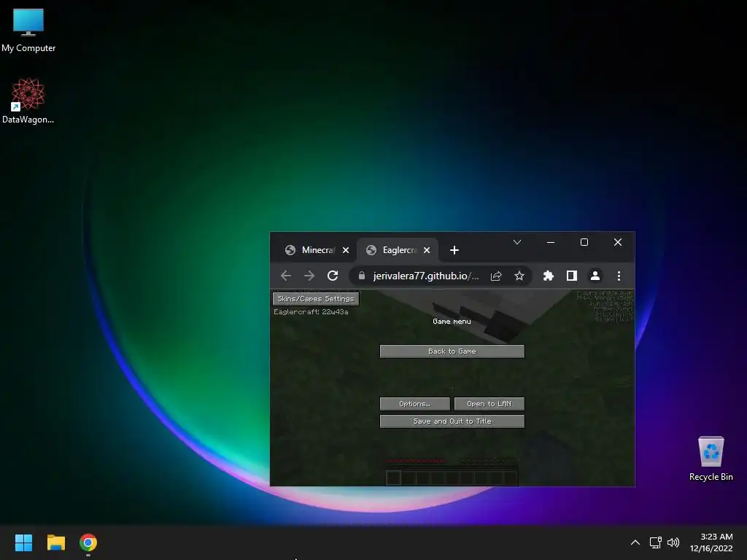This screenshot has width=747, height=560.
Task: Bookmark this page with the star
Action: pyautogui.click(x=519, y=276)
